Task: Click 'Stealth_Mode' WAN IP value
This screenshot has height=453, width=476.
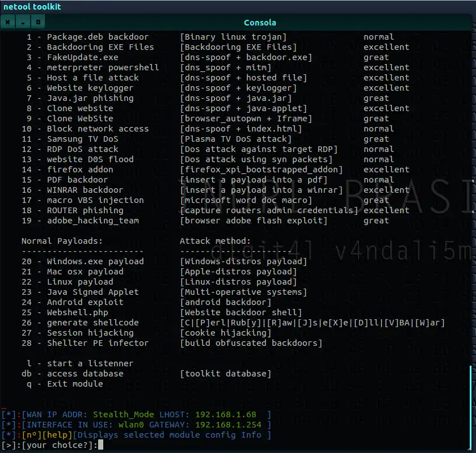Action: click(x=123, y=414)
